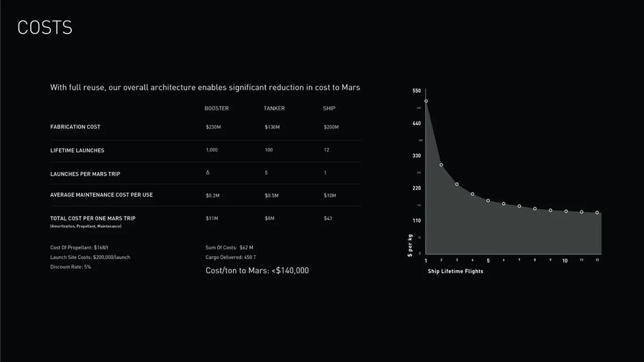Click the Discount Rate 5% line
This screenshot has width=644, height=362.
(x=71, y=267)
